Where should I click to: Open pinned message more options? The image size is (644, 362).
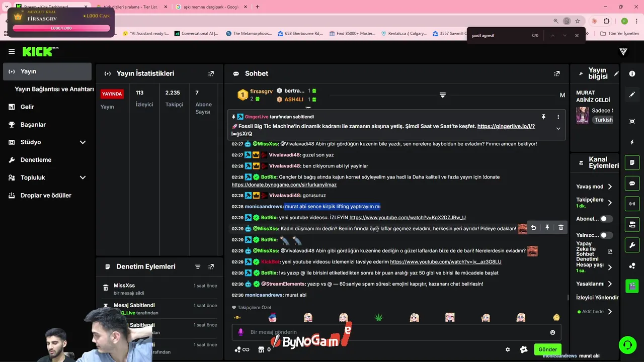[x=558, y=117]
